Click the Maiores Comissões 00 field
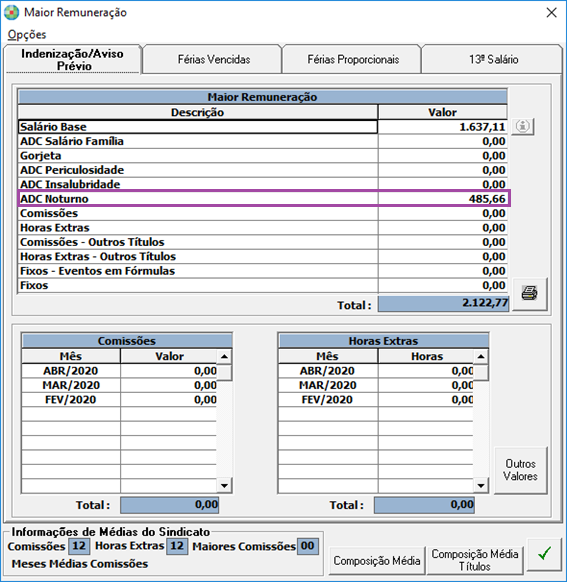This screenshot has width=567, height=583. [x=308, y=546]
